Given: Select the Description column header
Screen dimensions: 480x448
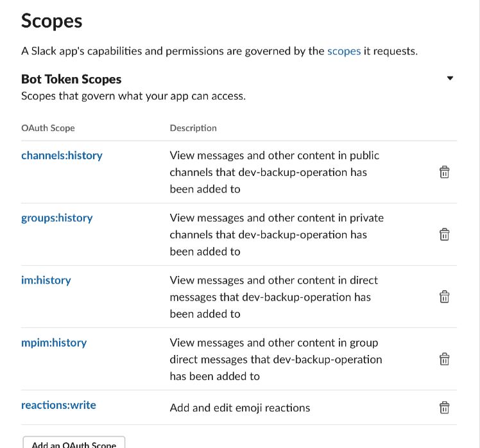Looking at the screenshot, I should pyautogui.click(x=193, y=128).
